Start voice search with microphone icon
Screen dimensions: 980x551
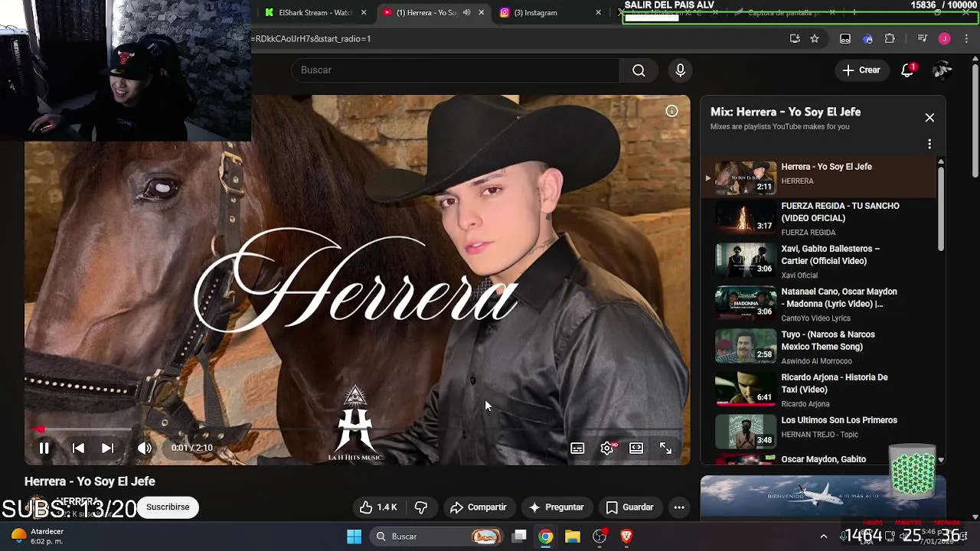[x=681, y=70]
